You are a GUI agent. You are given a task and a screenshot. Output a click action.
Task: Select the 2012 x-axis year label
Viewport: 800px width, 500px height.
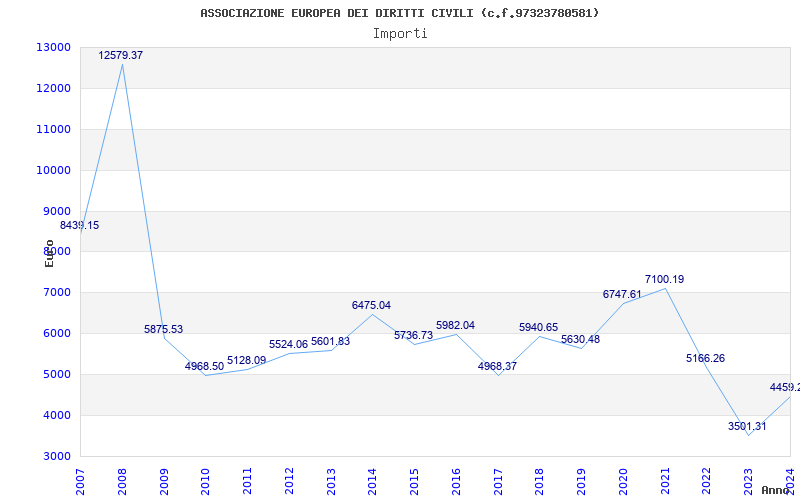click(x=289, y=482)
